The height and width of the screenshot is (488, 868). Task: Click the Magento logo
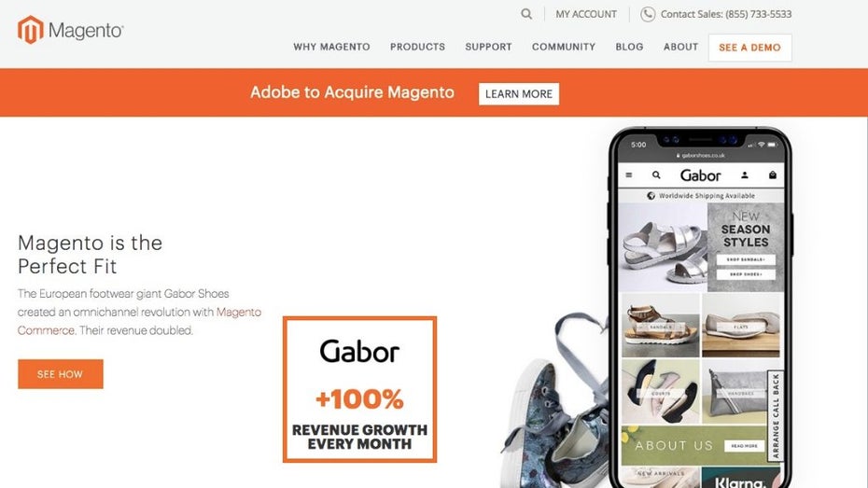tap(70, 30)
